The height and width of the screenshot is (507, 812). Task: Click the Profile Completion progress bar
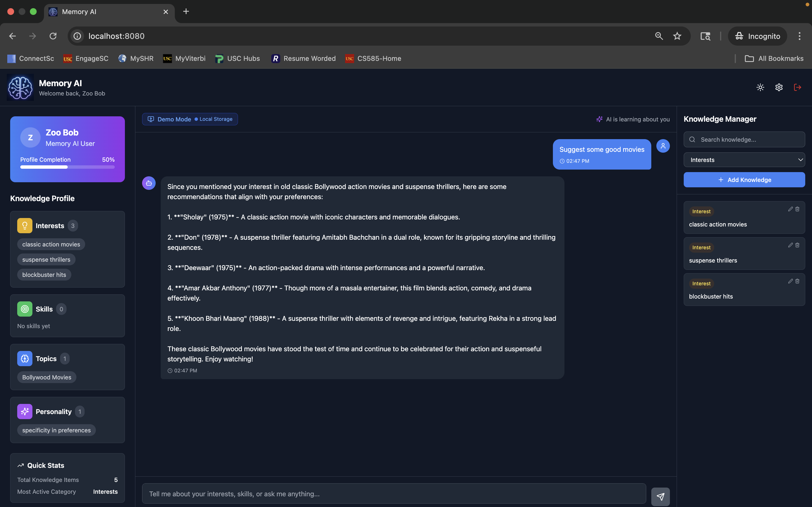point(67,167)
